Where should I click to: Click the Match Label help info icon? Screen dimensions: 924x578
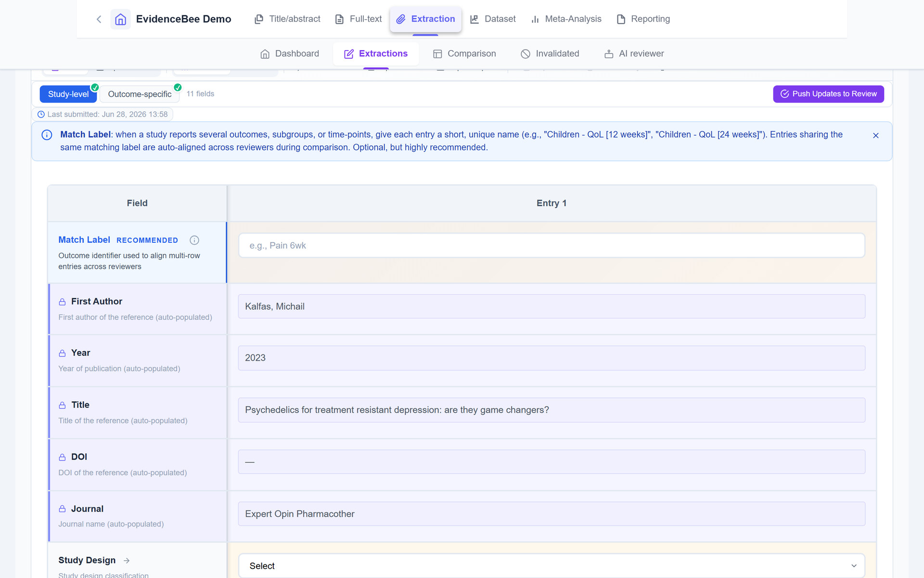pyautogui.click(x=194, y=240)
